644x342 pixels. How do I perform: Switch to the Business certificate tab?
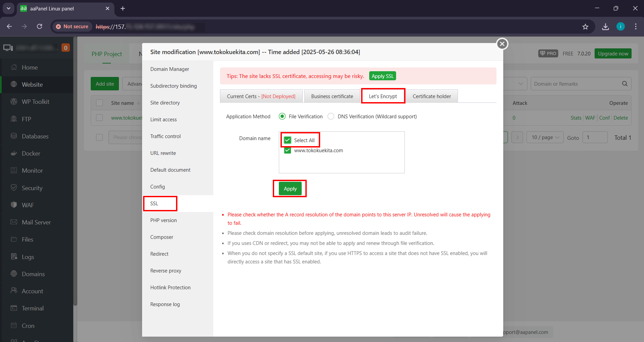(332, 96)
